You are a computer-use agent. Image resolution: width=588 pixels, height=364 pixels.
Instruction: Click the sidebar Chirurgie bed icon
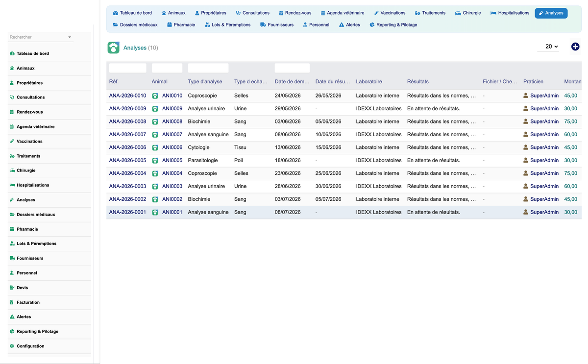pyautogui.click(x=12, y=170)
